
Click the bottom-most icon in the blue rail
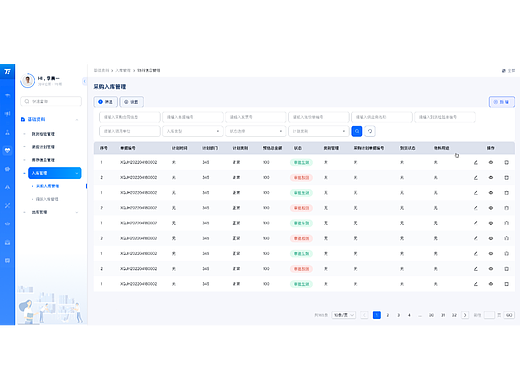(x=7, y=260)
